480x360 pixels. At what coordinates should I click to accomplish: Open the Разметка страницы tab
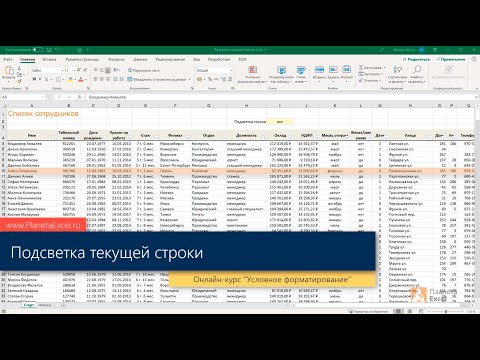[x=82, y=59]
